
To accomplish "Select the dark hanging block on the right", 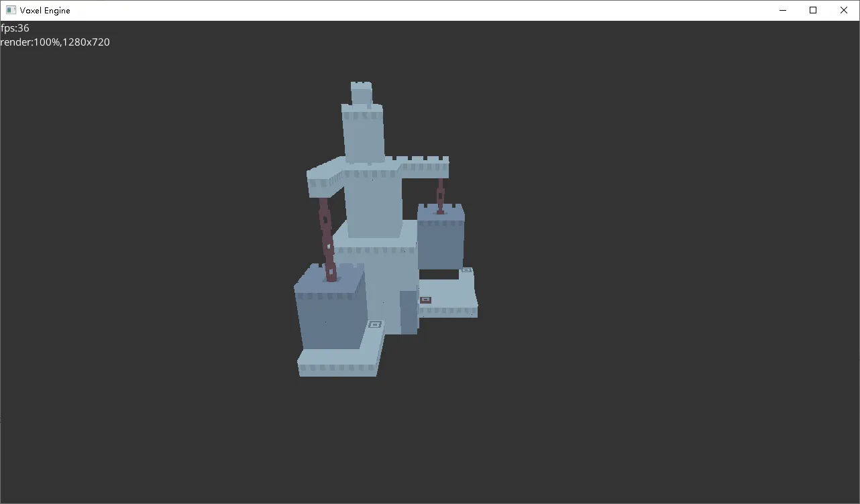I will point(440,240).
